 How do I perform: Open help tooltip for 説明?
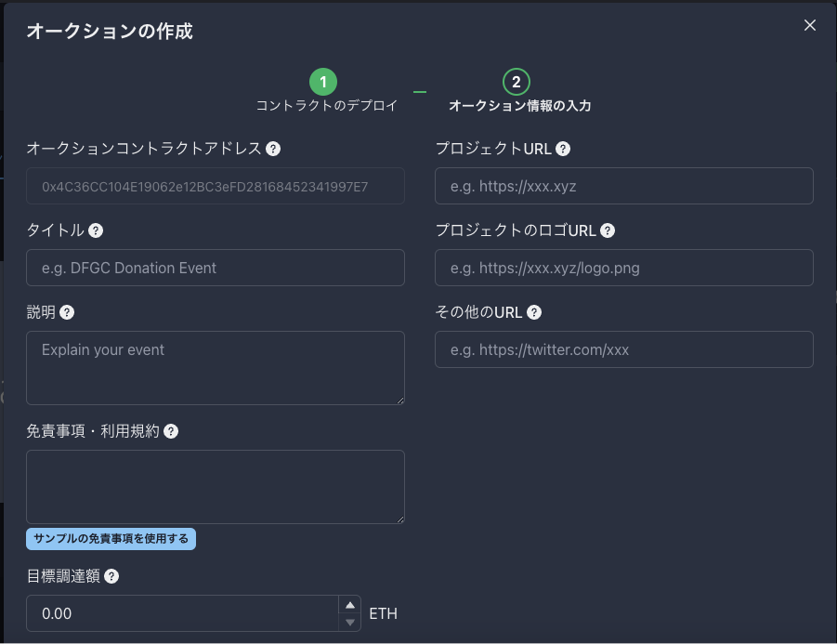pos(67,312)
